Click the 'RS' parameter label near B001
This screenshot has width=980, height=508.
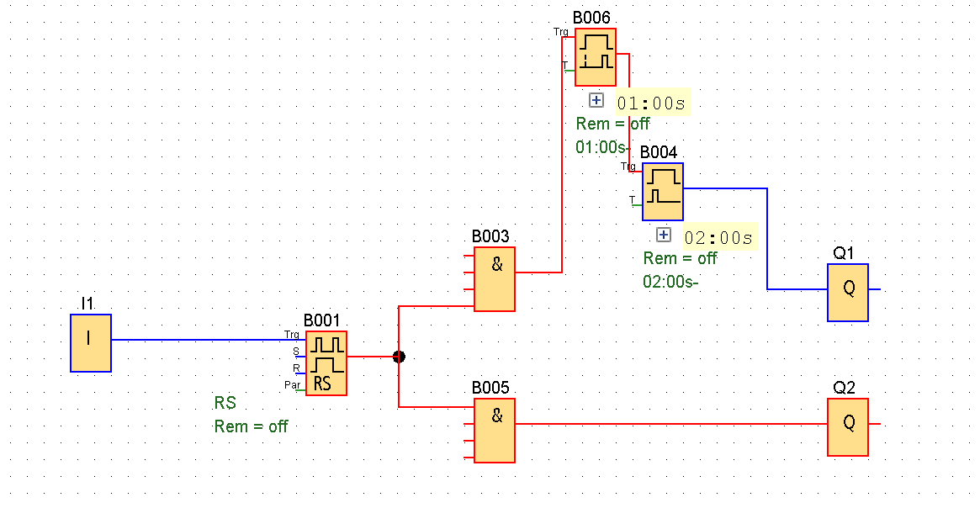click(x=225, y=403)
